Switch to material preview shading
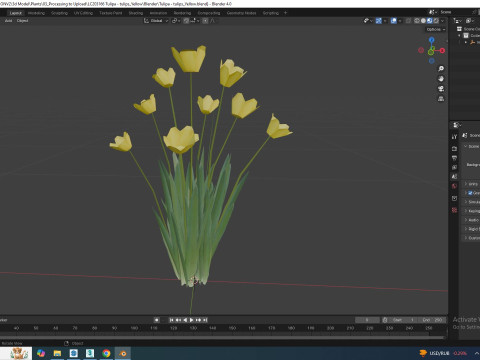The image size is (480, 360). click(430, 21)
